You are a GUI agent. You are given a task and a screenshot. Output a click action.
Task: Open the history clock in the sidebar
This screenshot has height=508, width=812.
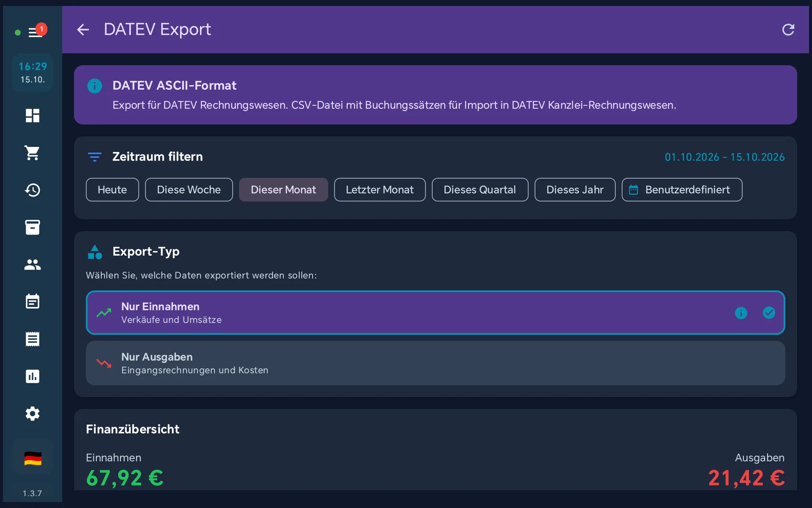33,190
